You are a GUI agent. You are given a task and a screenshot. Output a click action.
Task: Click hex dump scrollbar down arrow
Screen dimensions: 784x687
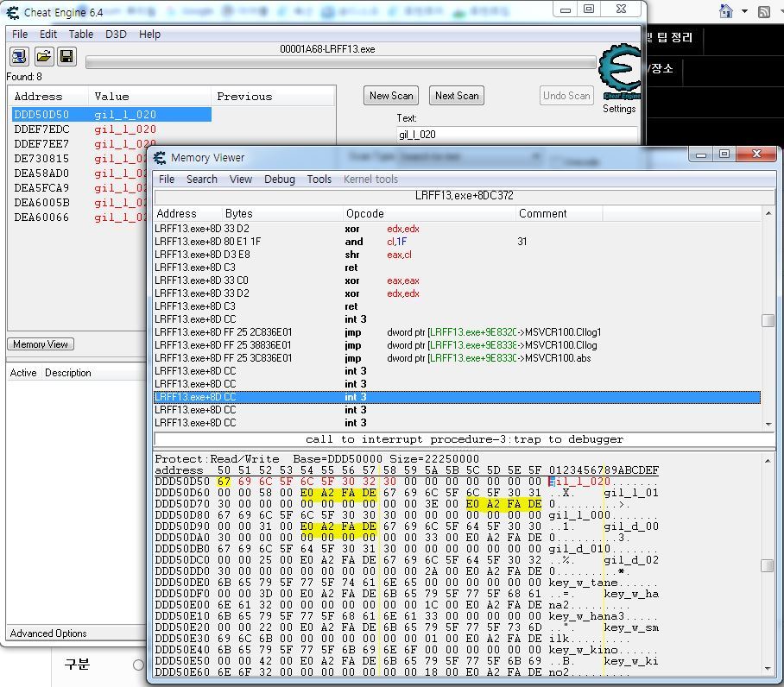(768, 669)
